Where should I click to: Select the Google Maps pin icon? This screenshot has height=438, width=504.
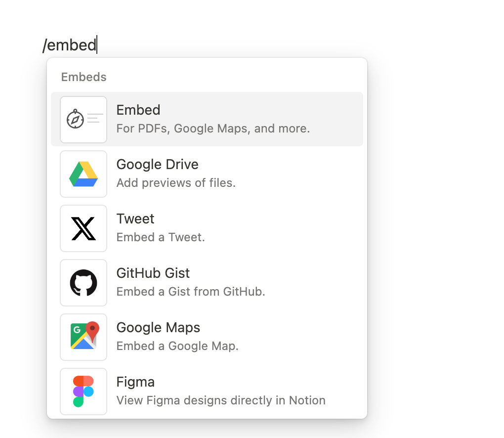(83, 337)
